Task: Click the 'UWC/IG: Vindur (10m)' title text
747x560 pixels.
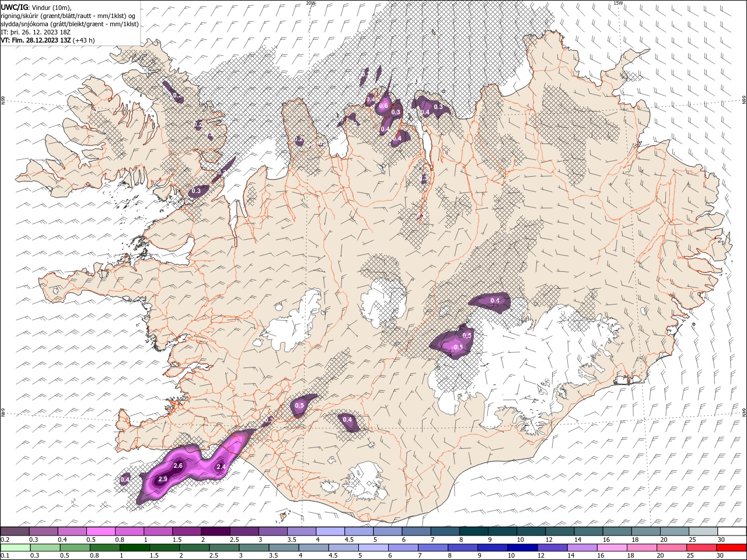Action: 36,7
